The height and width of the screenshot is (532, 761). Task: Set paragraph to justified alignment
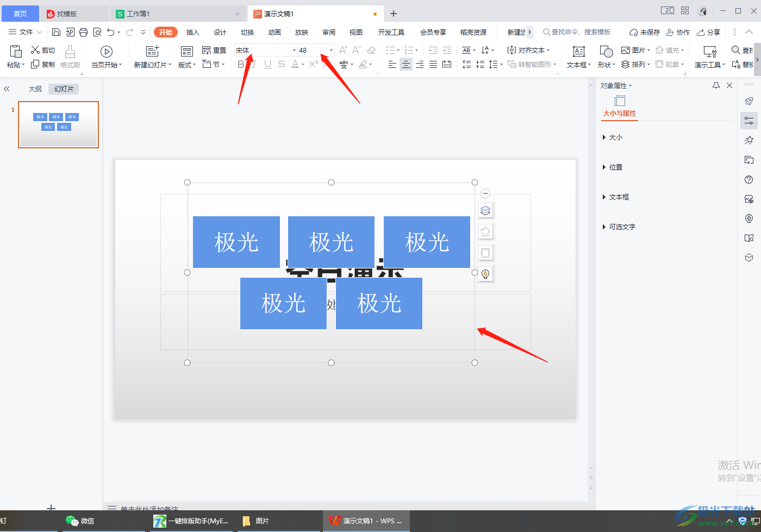click(x=433, y=64)
